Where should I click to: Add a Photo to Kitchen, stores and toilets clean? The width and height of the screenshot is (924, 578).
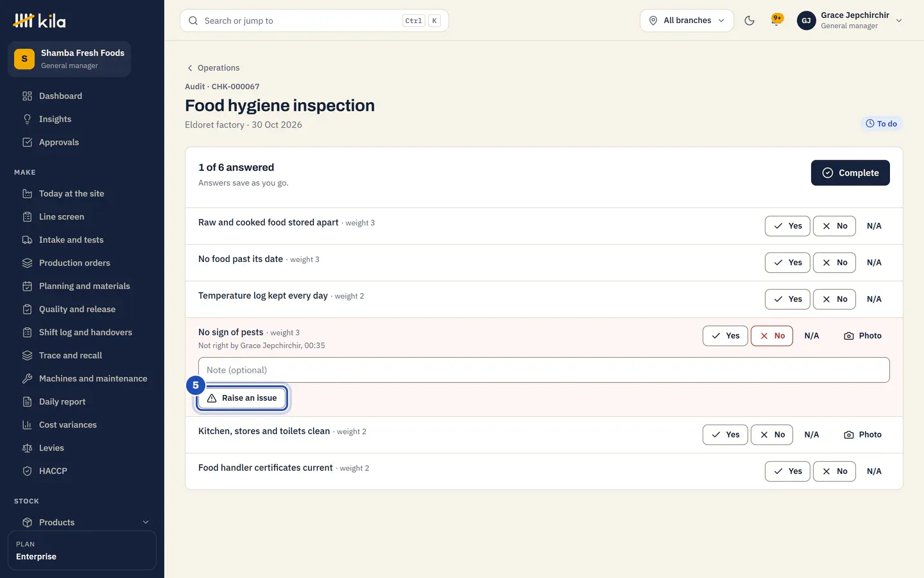[863, 435]
